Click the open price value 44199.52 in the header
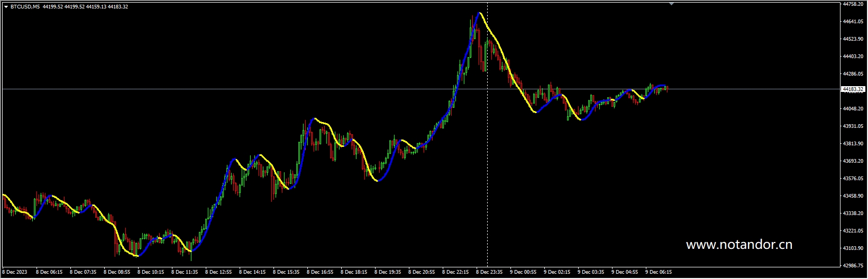Screen dimensions: 868x279 click(53, 7)
